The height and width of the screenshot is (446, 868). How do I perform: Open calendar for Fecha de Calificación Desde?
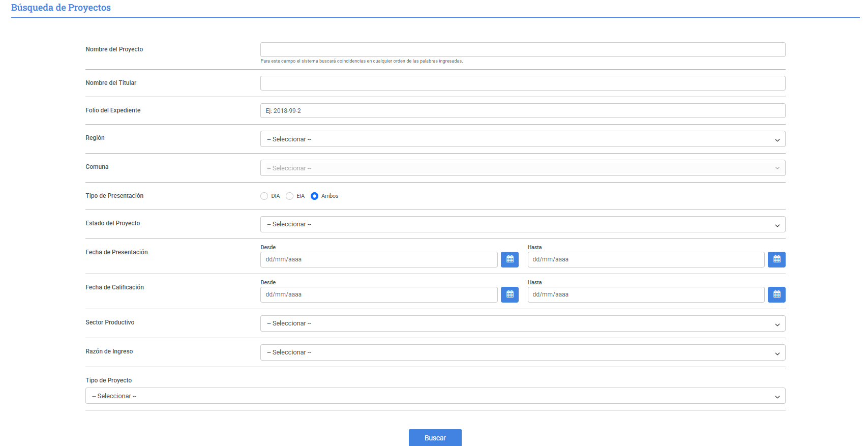pos(510,294)
